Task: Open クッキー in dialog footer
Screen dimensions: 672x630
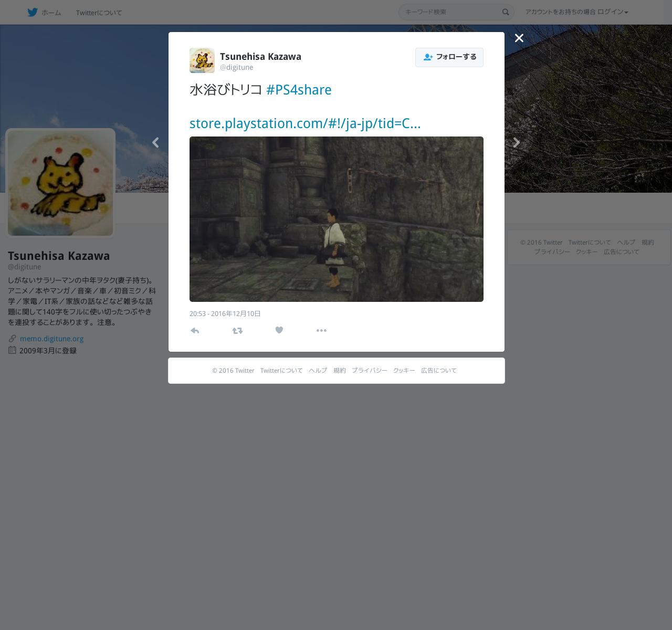Action: pyautogui.click(x=404, y=370)
